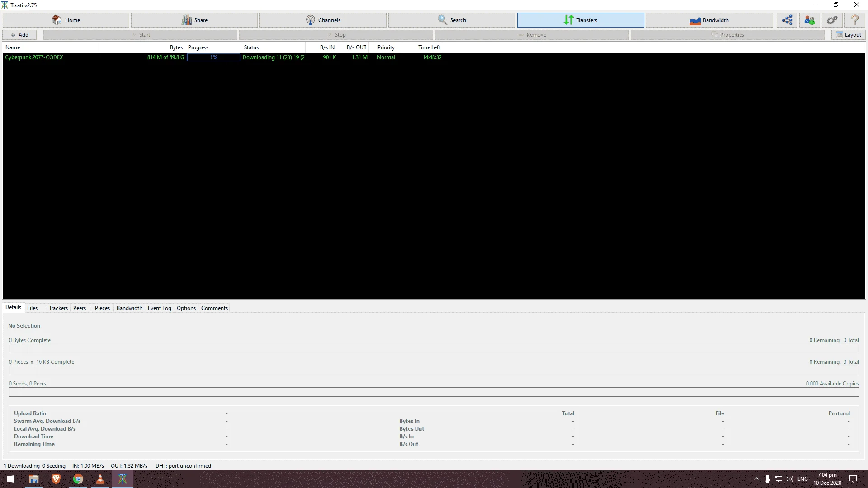The height and width of the screenshot is (488, 868).
Task: Click the Add transfer button
Action: click(x=19, y=35)
